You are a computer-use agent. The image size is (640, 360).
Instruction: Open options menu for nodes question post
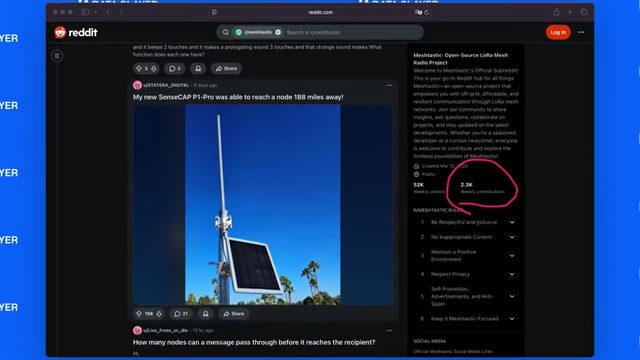click(x=389, y=331)
